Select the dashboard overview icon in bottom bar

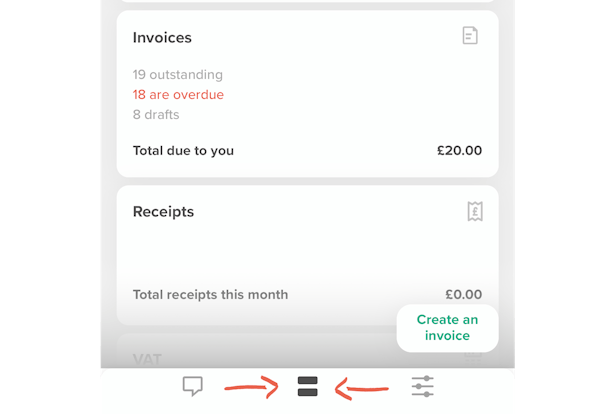(308, 387)
